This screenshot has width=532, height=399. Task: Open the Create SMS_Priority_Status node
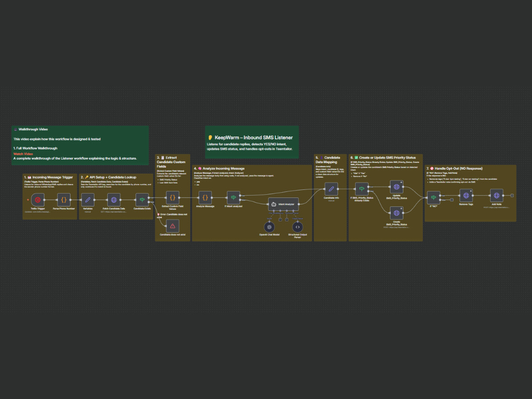point(396,213)
